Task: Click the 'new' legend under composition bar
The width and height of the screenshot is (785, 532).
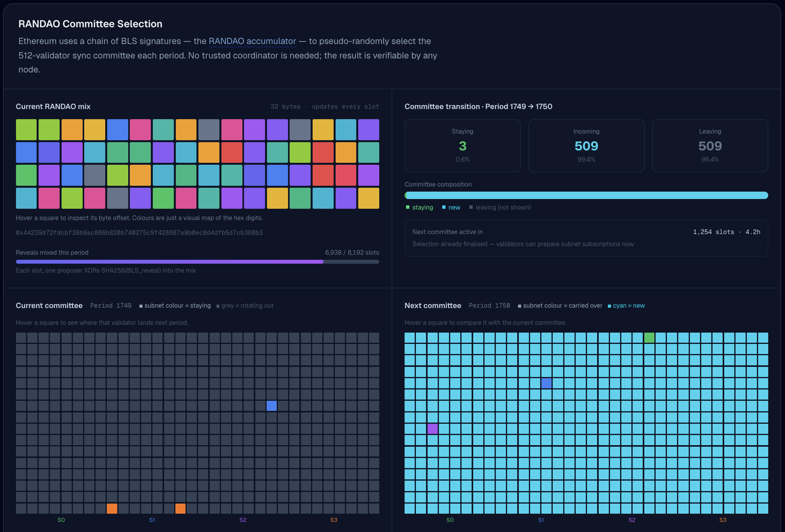Action: point(451,207)
